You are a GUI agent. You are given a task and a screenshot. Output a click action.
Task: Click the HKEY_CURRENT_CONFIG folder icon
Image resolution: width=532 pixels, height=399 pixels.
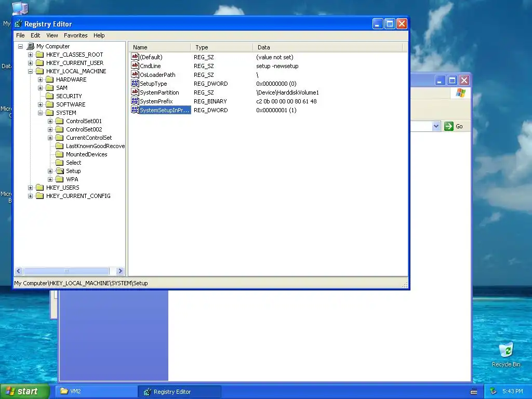pyautogui.click(x=40, y=196)
